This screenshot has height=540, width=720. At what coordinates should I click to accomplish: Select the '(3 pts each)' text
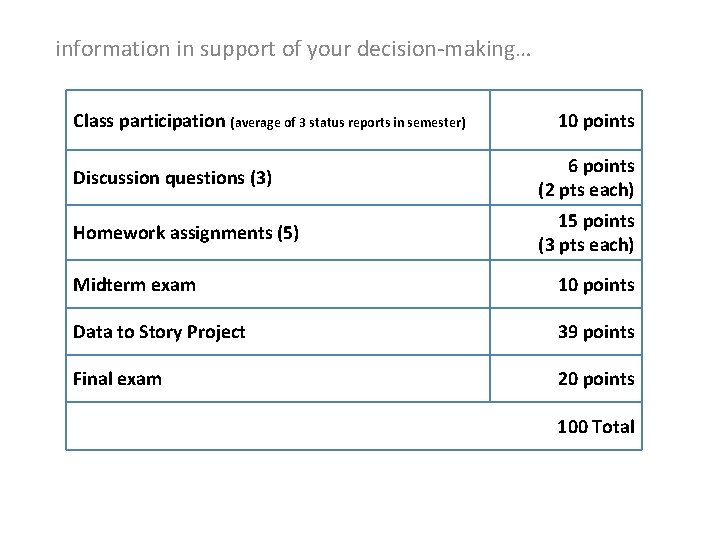[586, 245]
